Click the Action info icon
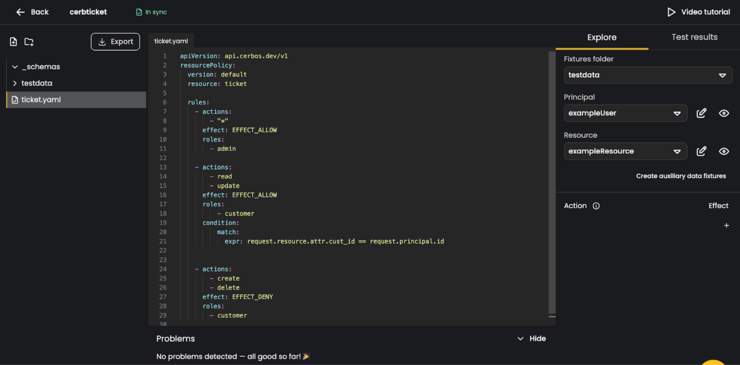Viewport: 740px width, 365px height. point(596,206)
